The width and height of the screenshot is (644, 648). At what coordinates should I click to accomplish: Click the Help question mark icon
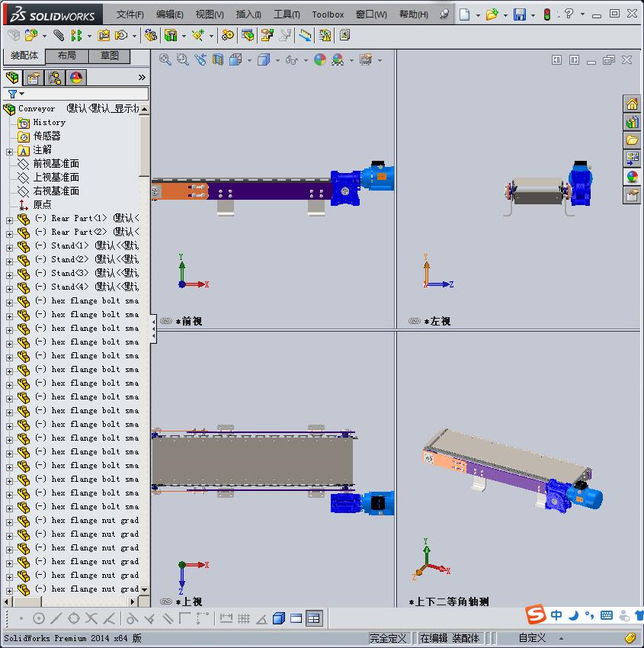point(569,14)
